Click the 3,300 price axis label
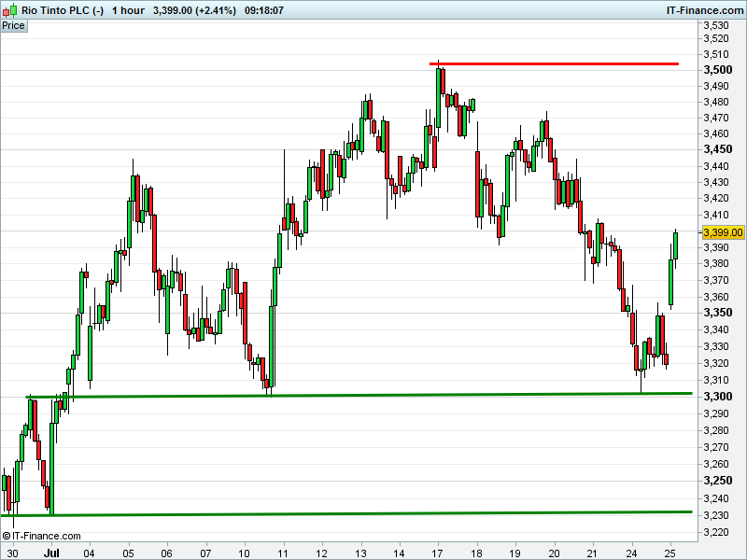 [x=717, y=397]
